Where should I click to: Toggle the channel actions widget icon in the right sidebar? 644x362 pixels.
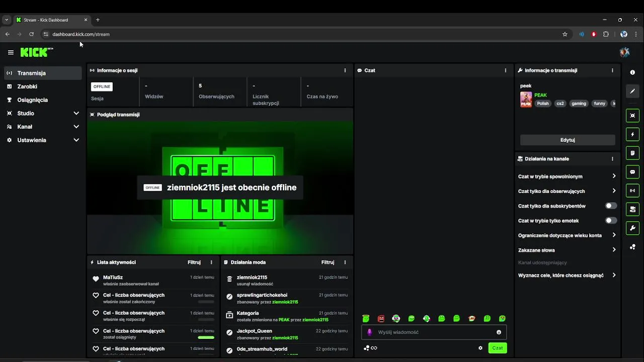point(632,209)
